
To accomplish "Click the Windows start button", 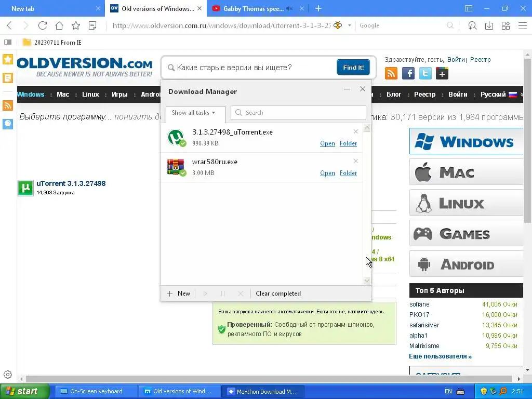I will click(25, 391).
